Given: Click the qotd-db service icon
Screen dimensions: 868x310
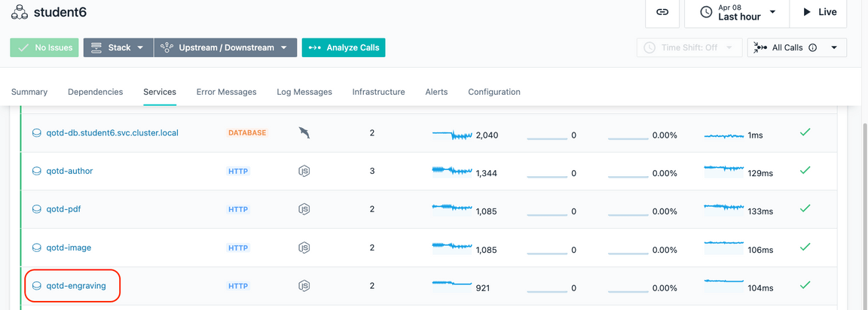Looking at the screenshot, I should (x=37, y=133).
